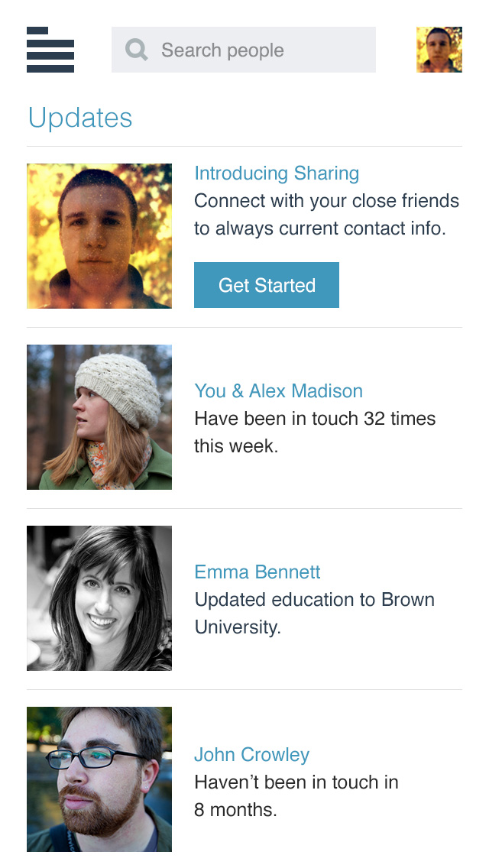
Task: Open the hamburger navigation menu
Action: (x=50, y=50)
